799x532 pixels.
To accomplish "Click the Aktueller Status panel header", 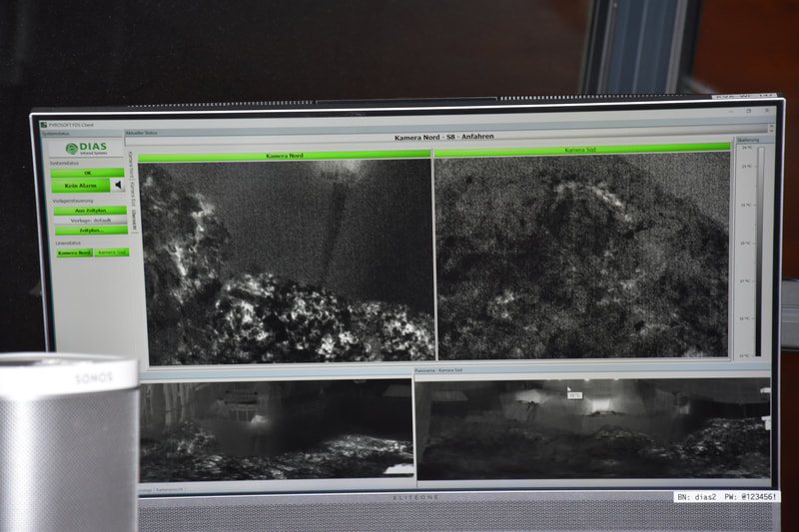I will 141,133.
